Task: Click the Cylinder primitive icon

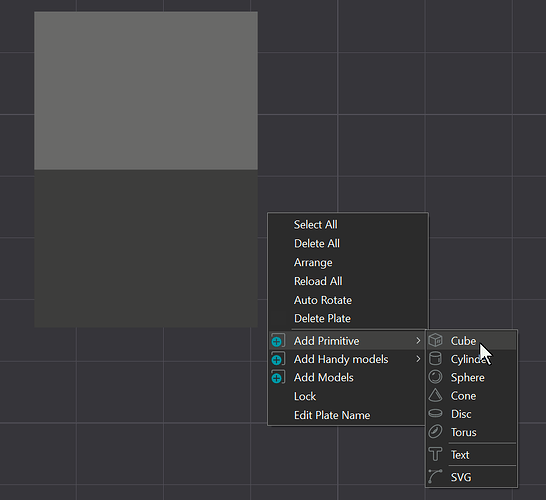Action: [x=435, y=359]
